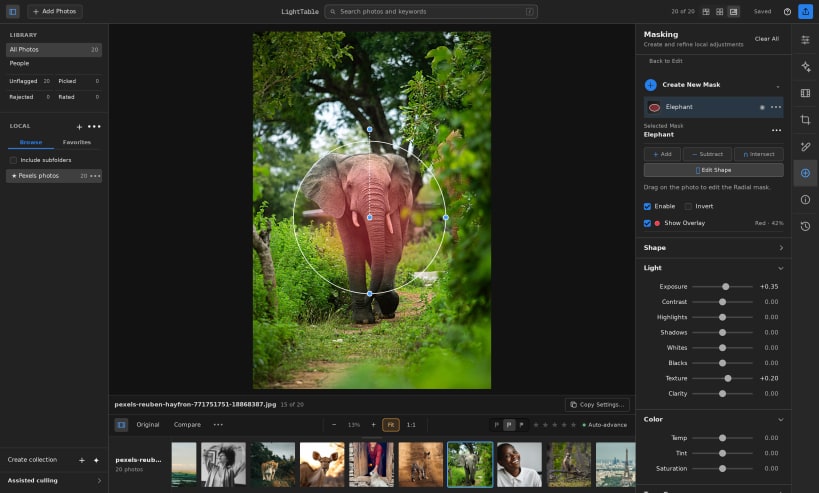Screen dimensions: 819x493
Task: Select the Crop tool icon
Action: [805, 120]
